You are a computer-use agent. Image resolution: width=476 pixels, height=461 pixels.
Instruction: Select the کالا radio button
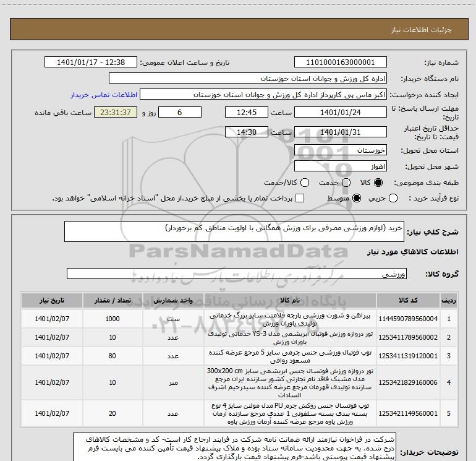(x=378, y=183)
